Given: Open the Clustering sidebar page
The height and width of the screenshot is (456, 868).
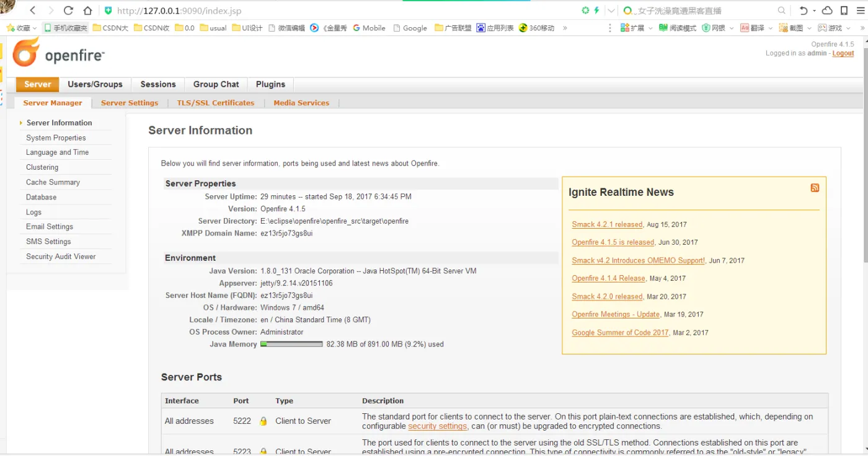Looking at the screenshot, I should 42,167.
